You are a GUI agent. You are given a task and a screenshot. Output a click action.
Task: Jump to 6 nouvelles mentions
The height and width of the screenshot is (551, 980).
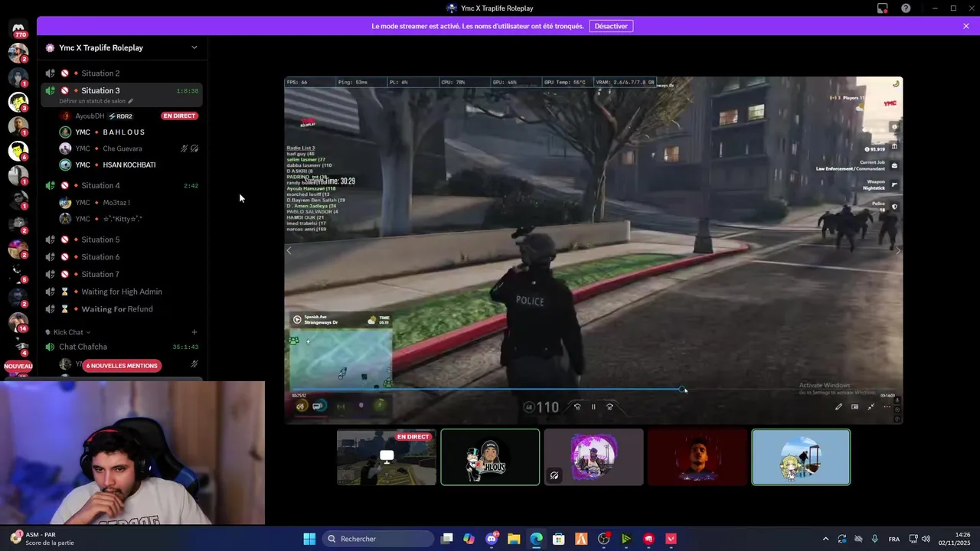coord(122,366)
